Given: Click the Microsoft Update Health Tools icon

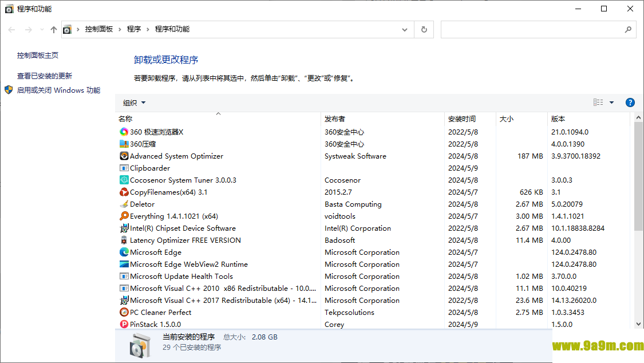Looking at the screenshot, I should tap(124, 277).
